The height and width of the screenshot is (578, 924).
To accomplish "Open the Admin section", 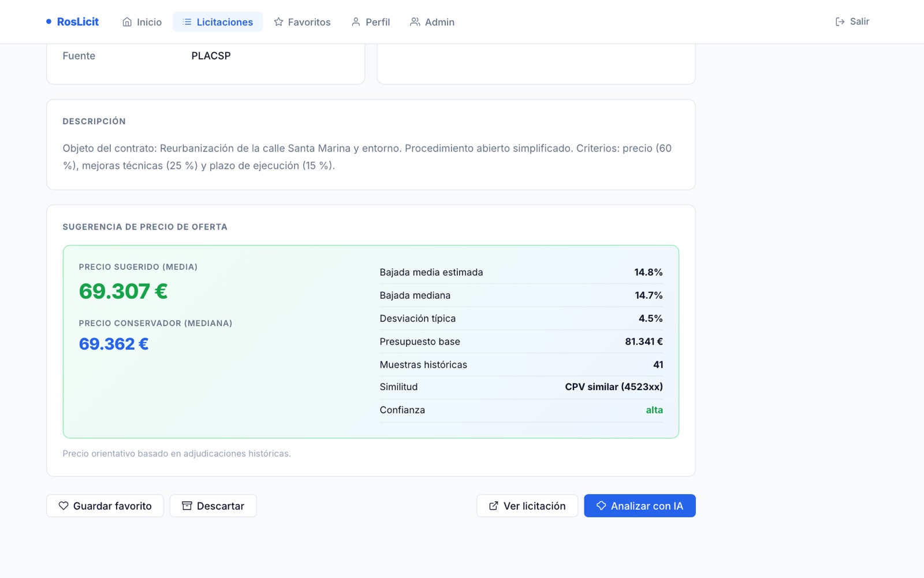I will [432, 22].
